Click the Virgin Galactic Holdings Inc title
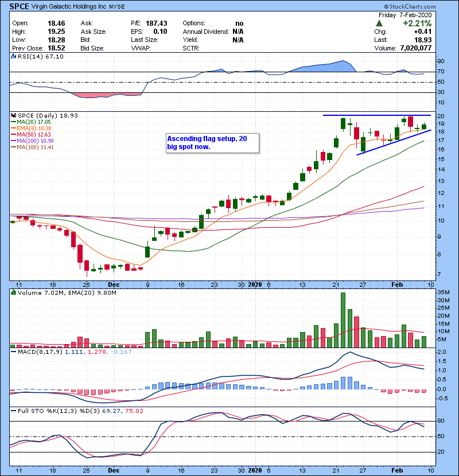The image size is (459, 476). 69,6
